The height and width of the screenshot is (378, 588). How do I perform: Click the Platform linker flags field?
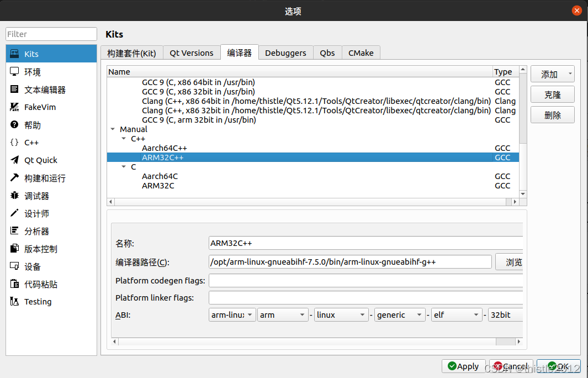tap(365, 298)
